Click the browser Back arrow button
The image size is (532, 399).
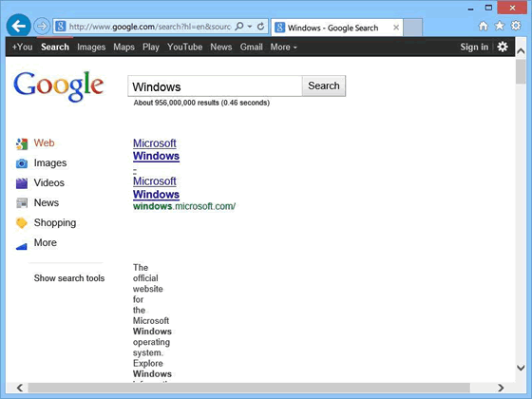click(x=19, y=26)
